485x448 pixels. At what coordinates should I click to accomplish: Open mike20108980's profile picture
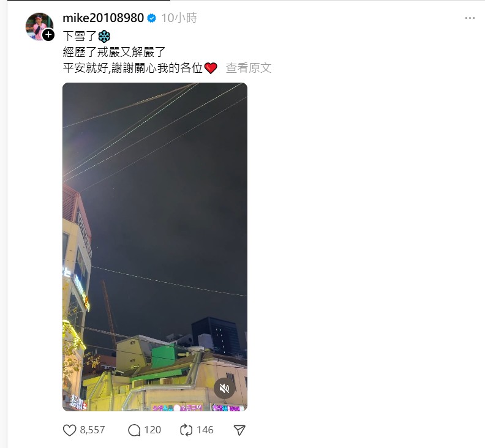click(x=39, y=26)
